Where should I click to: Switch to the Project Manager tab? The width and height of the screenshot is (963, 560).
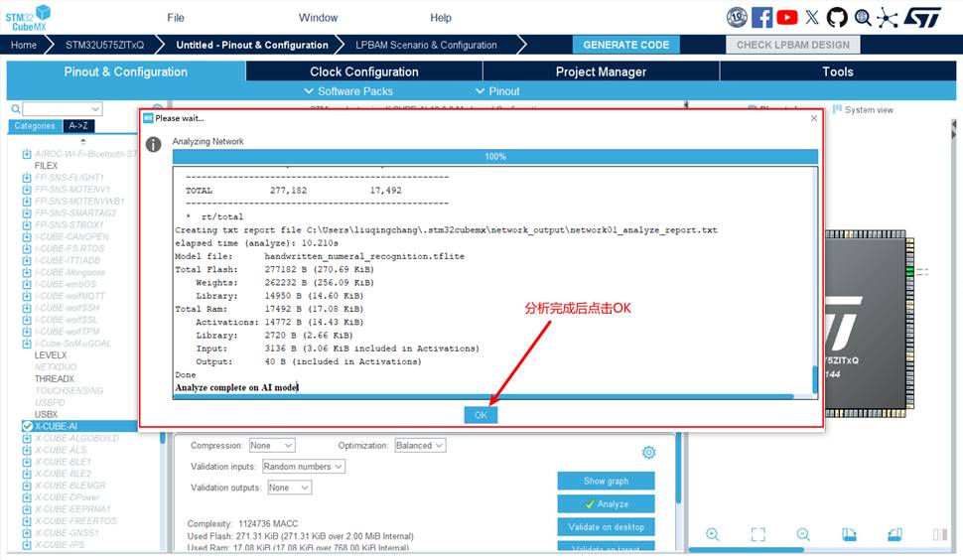pos(601,71)
